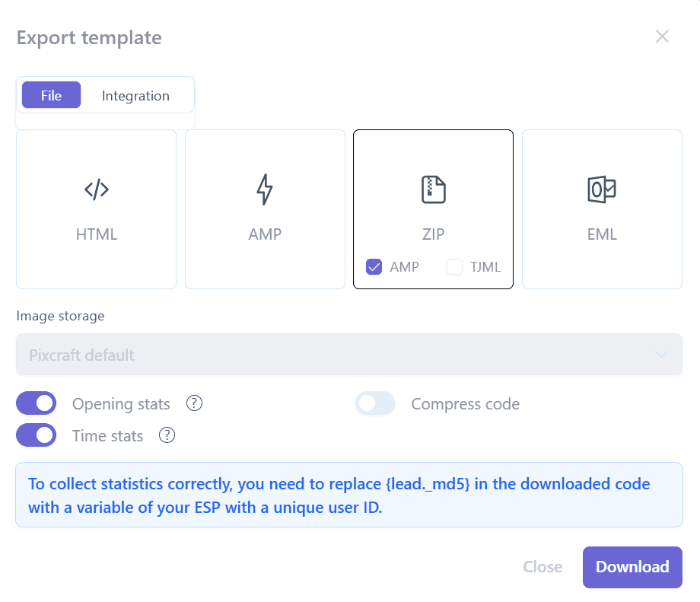Viewport: 700px width, 602px height.
Task: Enable the Compress code toggle
Action: click(375, 403)
